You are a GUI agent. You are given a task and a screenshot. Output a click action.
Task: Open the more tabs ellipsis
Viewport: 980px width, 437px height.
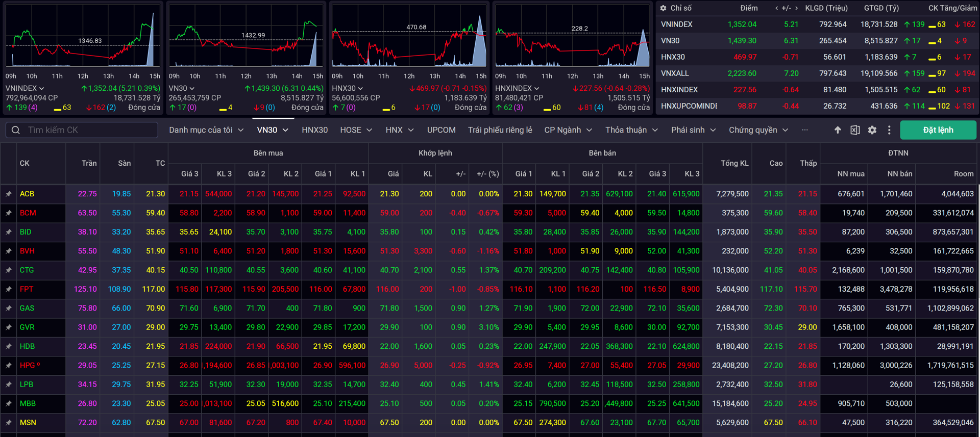point(805,130)
